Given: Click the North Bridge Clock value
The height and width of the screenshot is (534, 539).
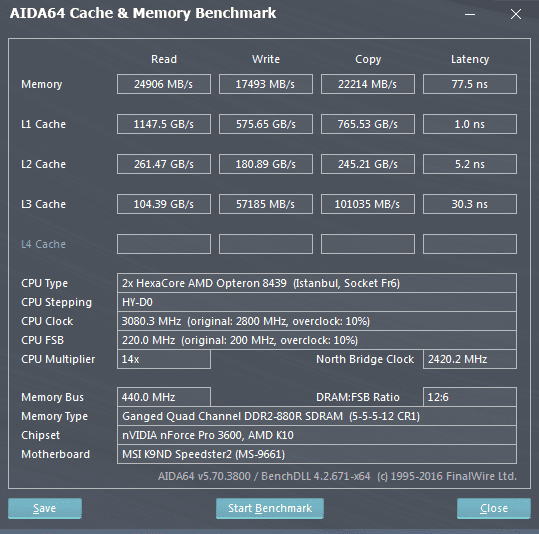Looking at the screenshot, I should tap(470, 359).
